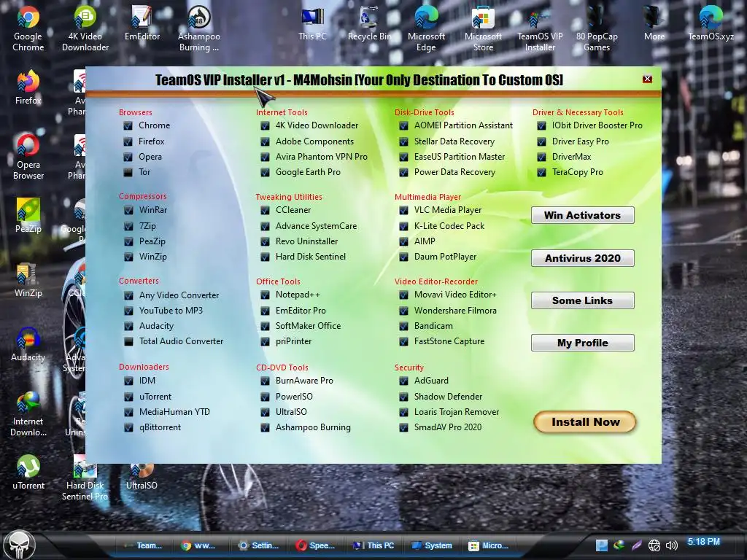Toggle AOMEI Partition Assistant checkbox
The width and height of the screenshot is (747, 560).
coord(403,125)
